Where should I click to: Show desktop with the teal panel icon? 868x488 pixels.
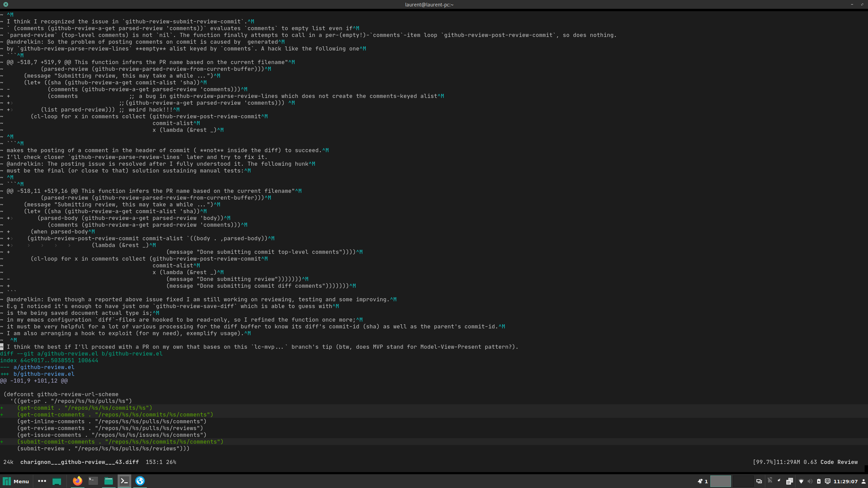click(57, 481)
